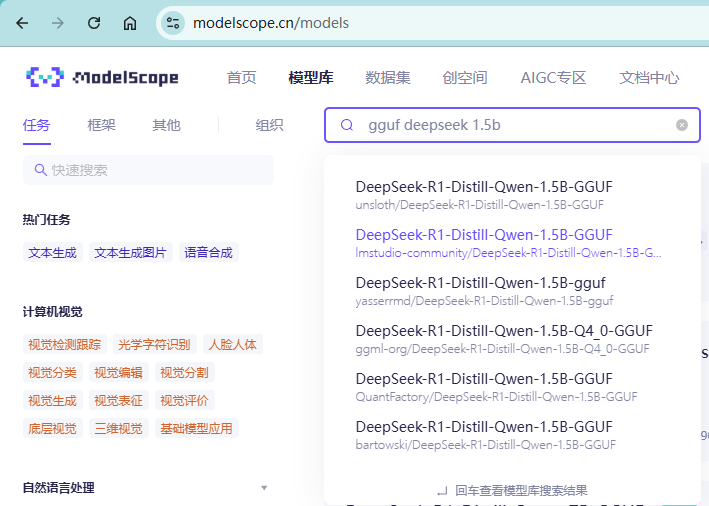Filter by 视觉编辑 tag
This screenshot has height=506, width=709.
[x=118, y=373]
